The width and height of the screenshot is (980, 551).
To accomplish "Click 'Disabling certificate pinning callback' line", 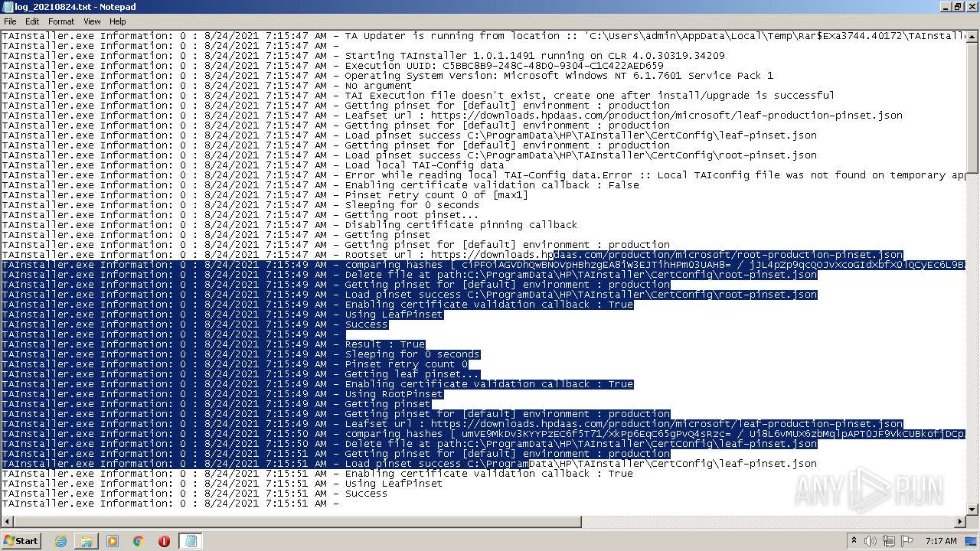I will point(289,225).
